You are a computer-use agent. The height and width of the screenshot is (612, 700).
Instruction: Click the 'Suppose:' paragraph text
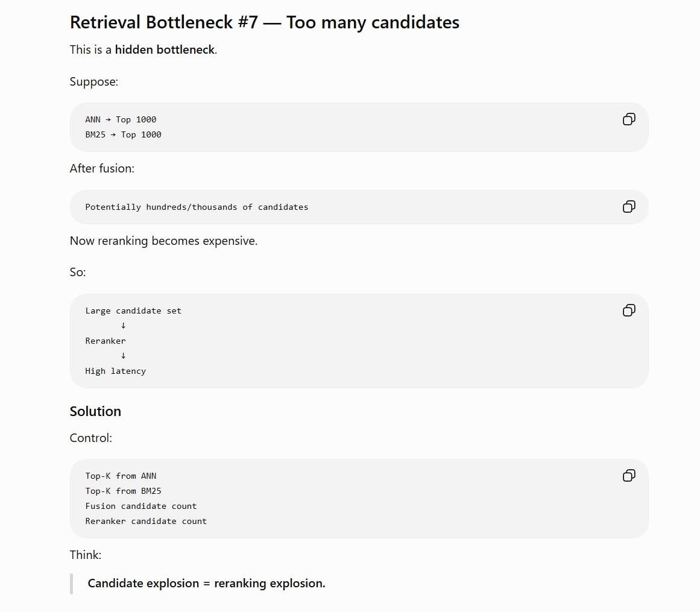(93, 82)
